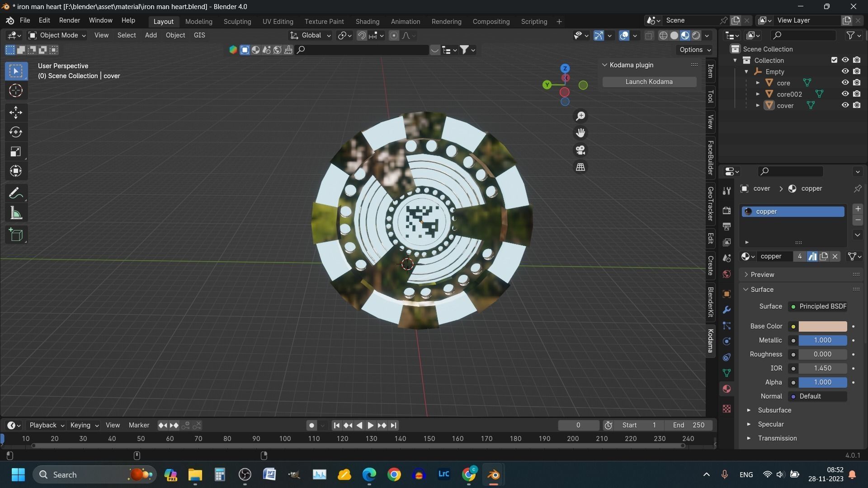The image size is (868, 488).
Task: Select the Transform tool
Action: tap(16, 171)
